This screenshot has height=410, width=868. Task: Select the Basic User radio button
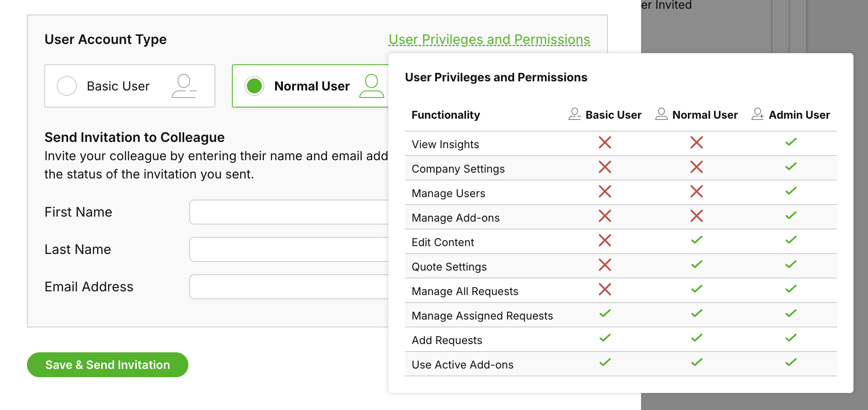[67, 86]
